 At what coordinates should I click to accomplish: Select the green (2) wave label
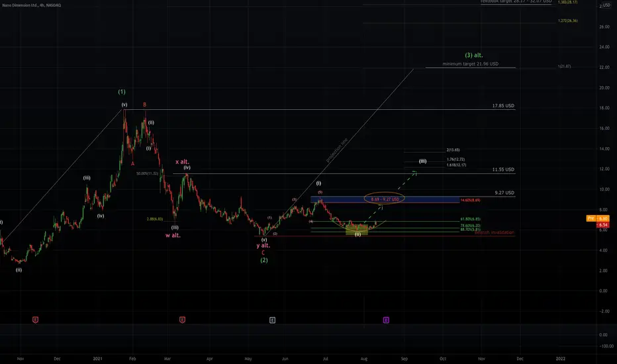click(264, 260)
